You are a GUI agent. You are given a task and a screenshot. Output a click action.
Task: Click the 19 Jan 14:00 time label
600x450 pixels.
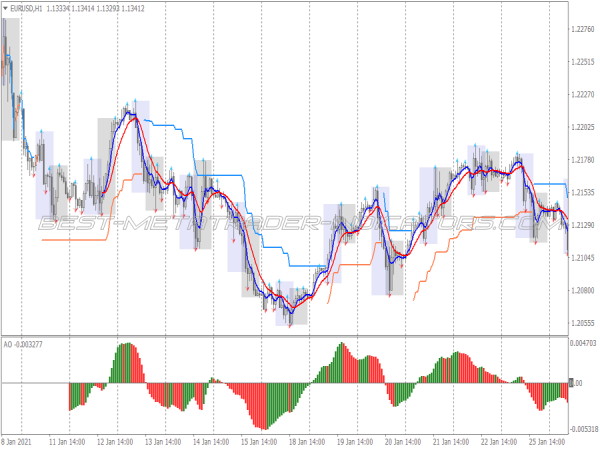(x=355, y=442)
